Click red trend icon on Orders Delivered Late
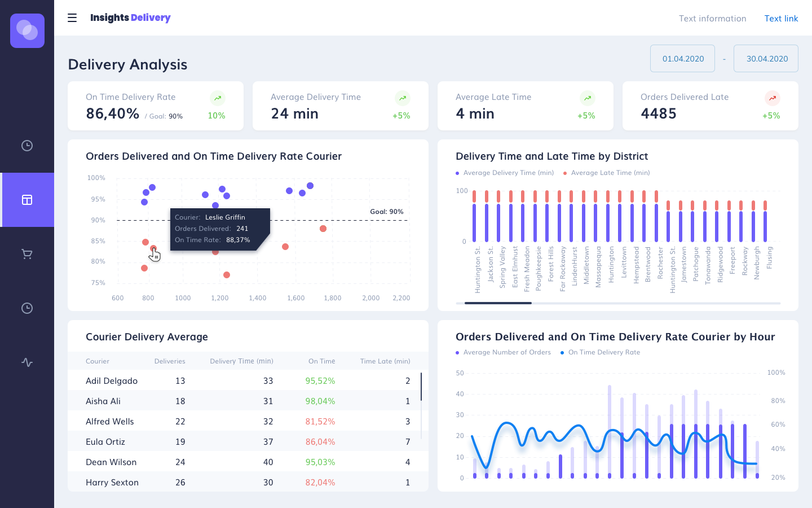The width and height of the screenshot is (812, 508). [x=772, y=98]
